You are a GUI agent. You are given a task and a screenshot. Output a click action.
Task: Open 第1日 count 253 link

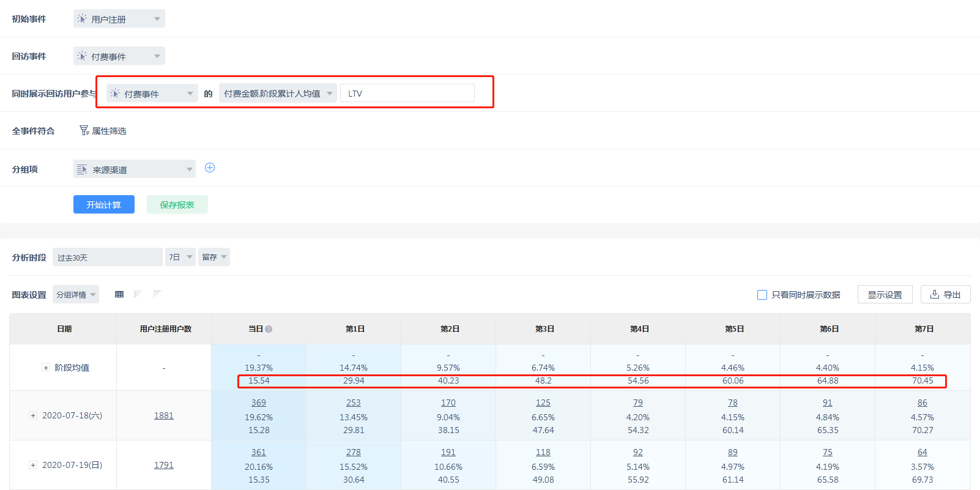[x=354, y=403]
